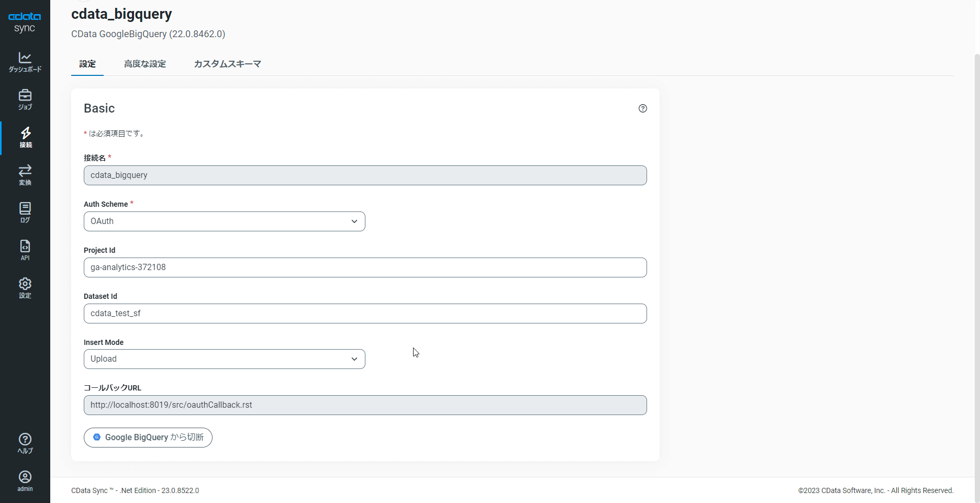980x503 pixels.
Task: Click the Project Id input field
Action: [x=365, y=267]
